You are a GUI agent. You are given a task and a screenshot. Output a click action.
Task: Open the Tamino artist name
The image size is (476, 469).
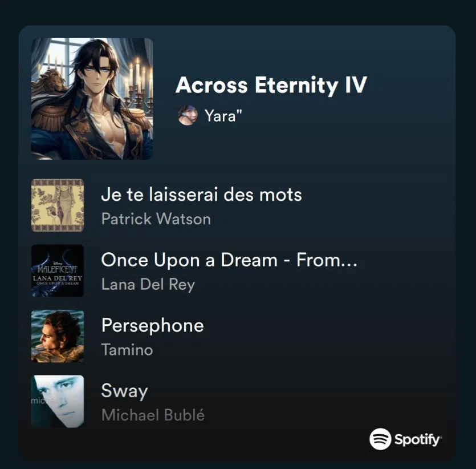127,350
